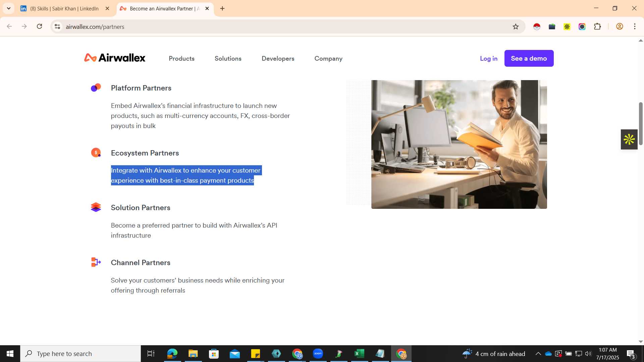Click the Solution Partners heading

pyautogui.click(x=141, y=207)
